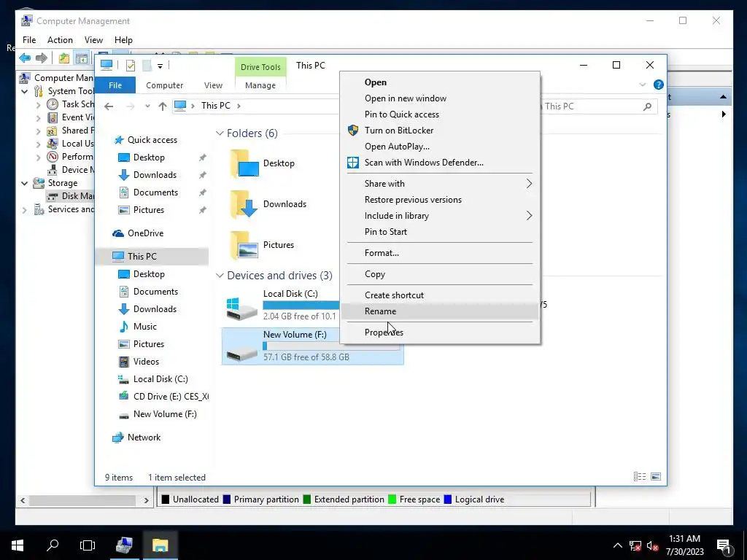Select Disk Management tree item
747x560 pixels.
[x=71, y=196]
